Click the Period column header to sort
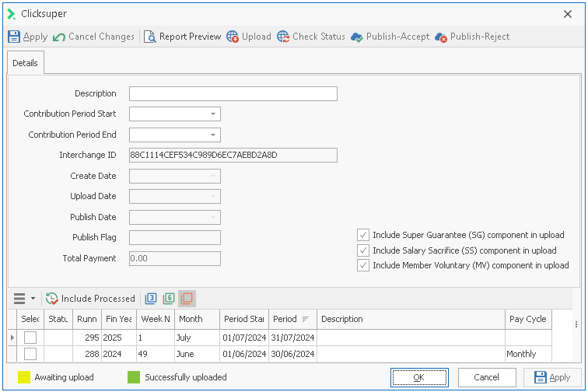This screenshot has height=392, width=588. point(285,319)
